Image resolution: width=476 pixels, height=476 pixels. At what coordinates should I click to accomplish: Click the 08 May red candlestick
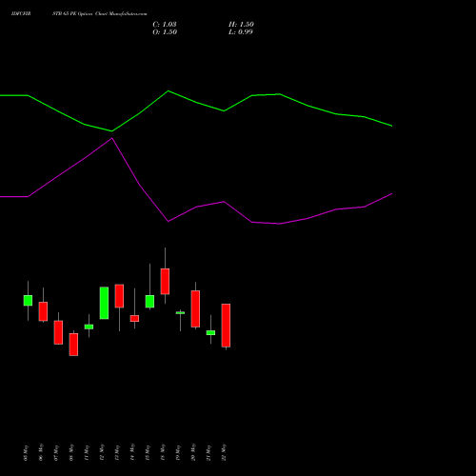click(x=73, y=345)
